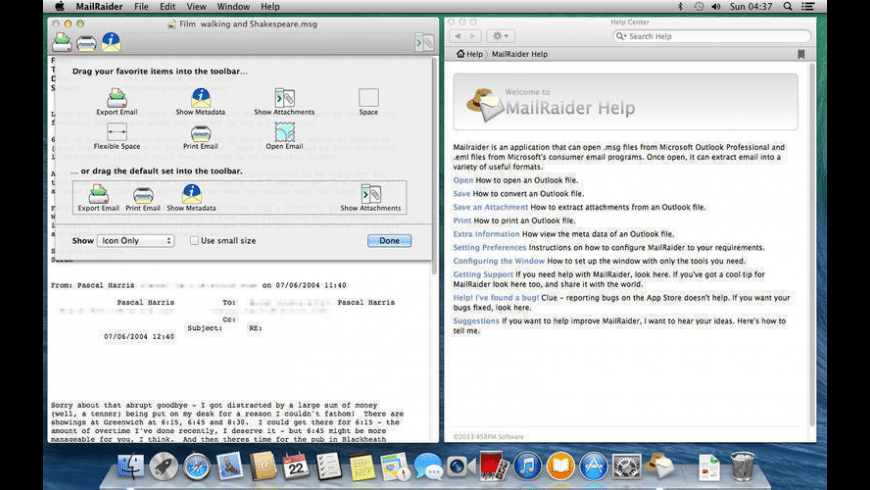
Task: Open the Edit menu
Action: tap(167, 7)
